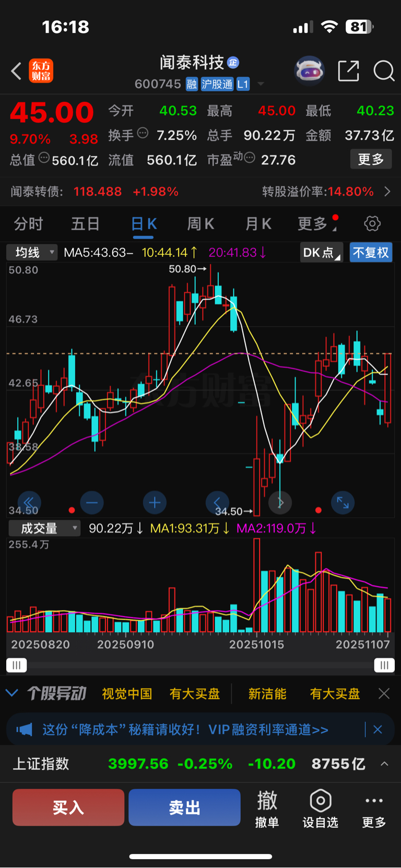Dismiss the VIP promotion banner
The height and width of the screenshot is (868, 401).
pos(378,729)
